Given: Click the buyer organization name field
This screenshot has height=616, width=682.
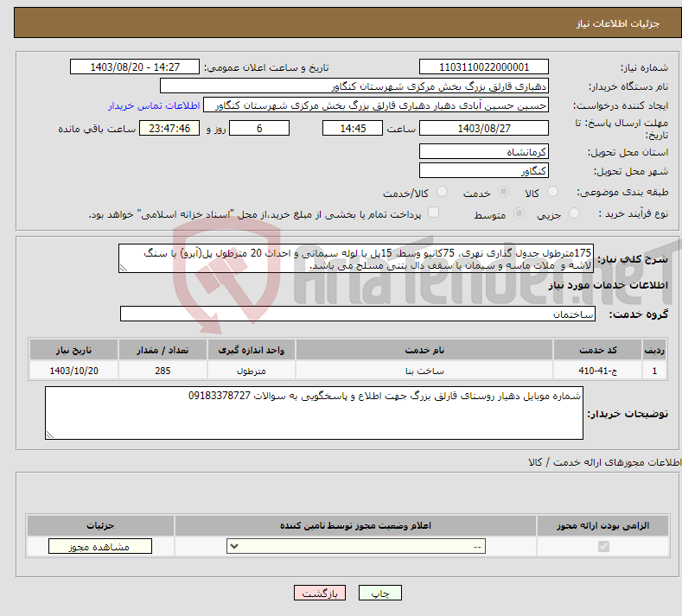Looking at the screenshot, I should click(x=354, y=86).
